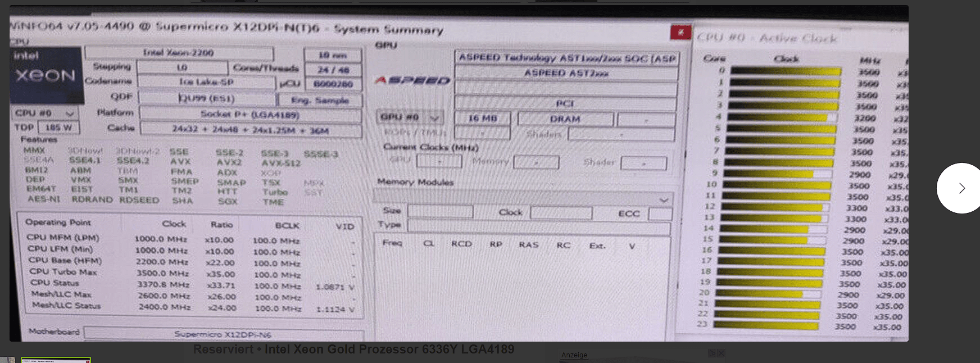Click the VID column header

click(345, 226)
